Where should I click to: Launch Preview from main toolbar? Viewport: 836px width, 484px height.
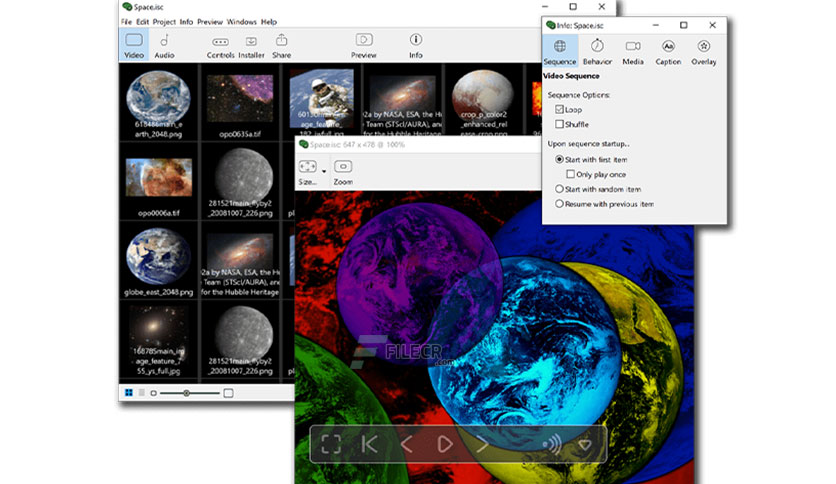364,45
